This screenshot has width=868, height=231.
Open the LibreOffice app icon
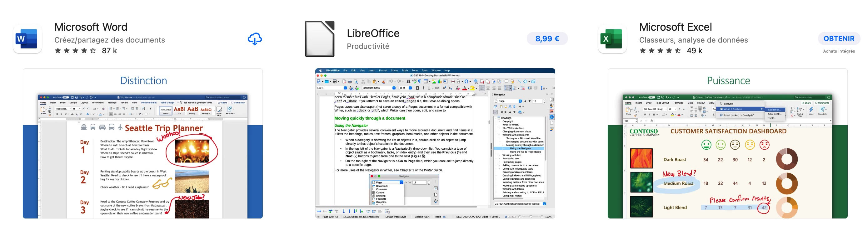coord(320,39)
